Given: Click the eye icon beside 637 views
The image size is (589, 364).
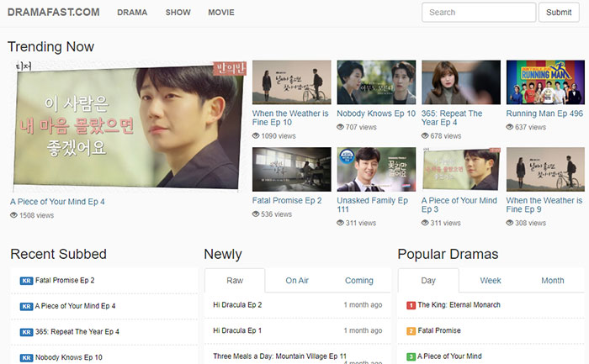Looking at the screenshot, I should click(510, 127).
